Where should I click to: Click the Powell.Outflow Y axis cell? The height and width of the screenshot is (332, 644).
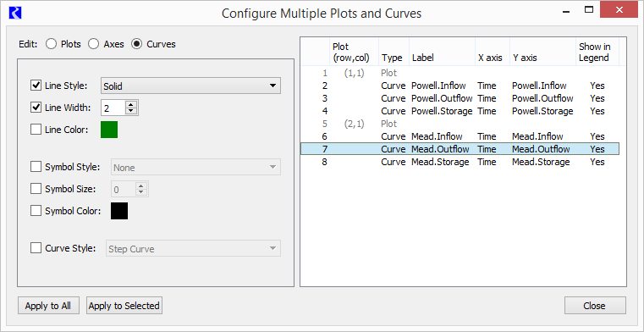(542, 98)
